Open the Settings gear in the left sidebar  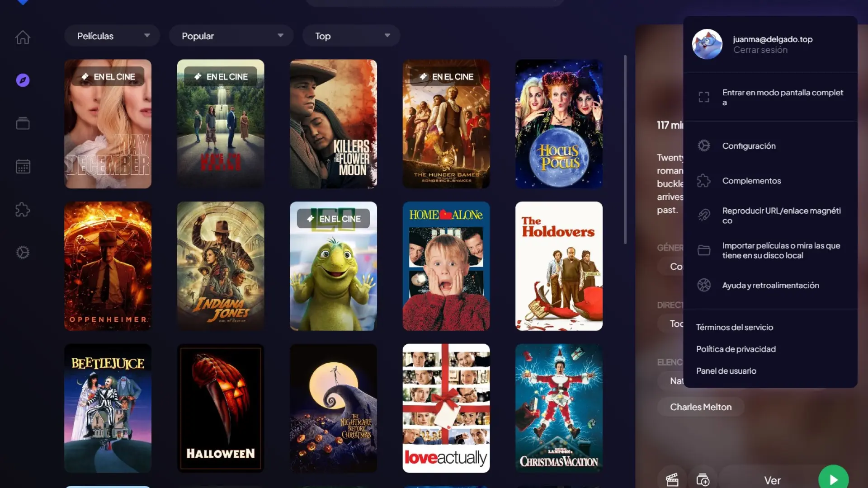[x=23, y=252]
